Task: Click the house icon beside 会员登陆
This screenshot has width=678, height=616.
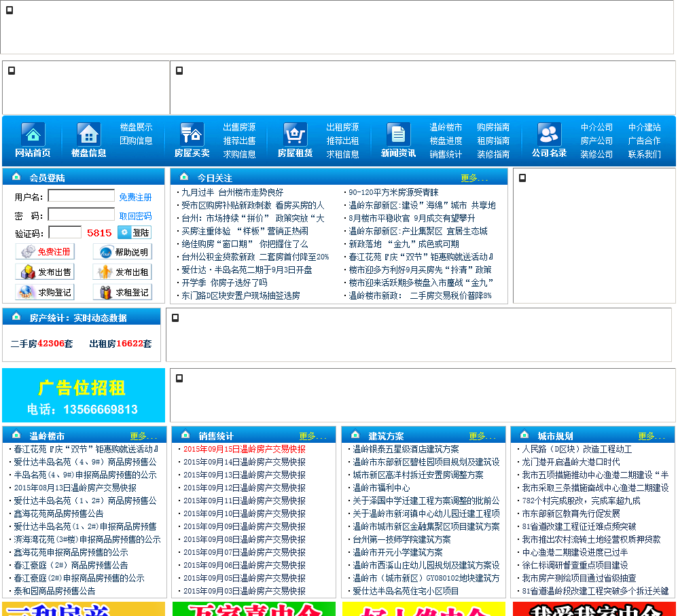Action: (x=16, y=177)
